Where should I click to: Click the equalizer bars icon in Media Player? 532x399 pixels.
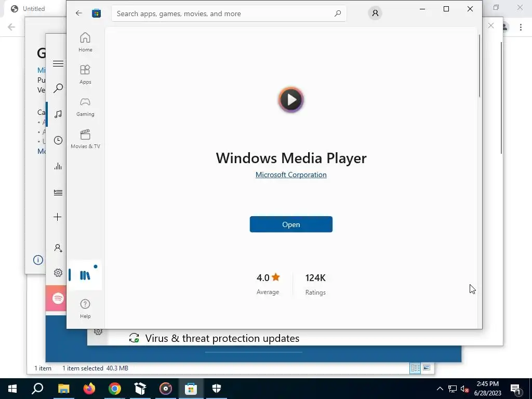point(58,166)
